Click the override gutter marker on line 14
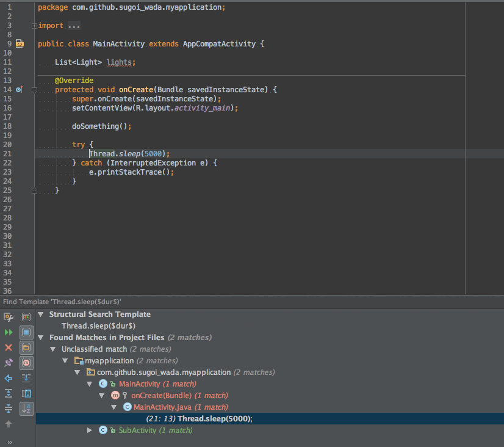Viewport: 504px width, 447px height. pos(20,89)
